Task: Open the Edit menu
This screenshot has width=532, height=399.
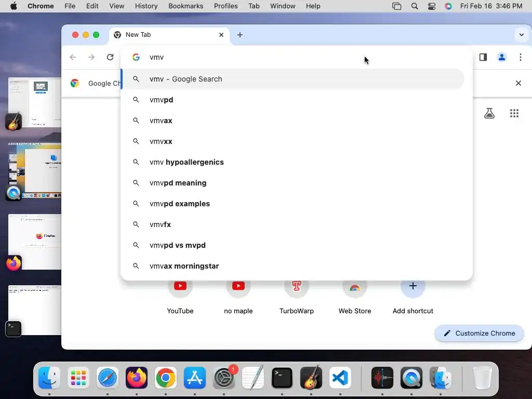Action: tap(92, 6)
